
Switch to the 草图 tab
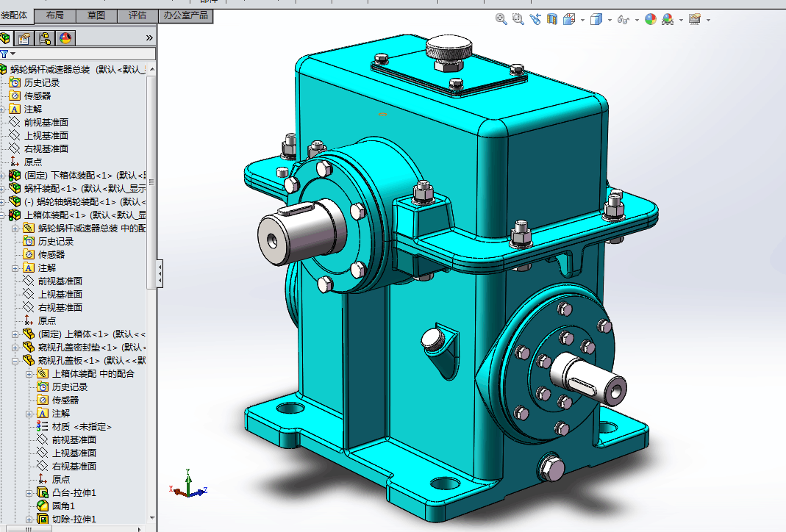(96, 15)
